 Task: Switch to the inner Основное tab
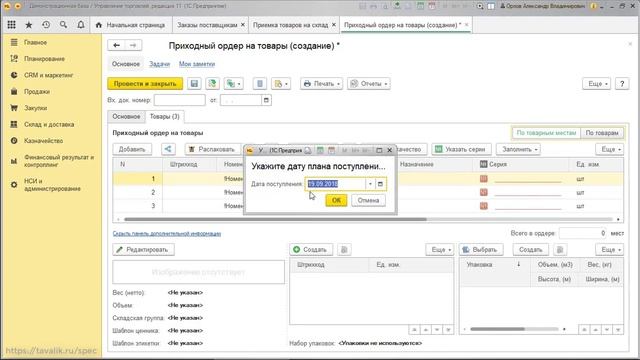[126, 117]
